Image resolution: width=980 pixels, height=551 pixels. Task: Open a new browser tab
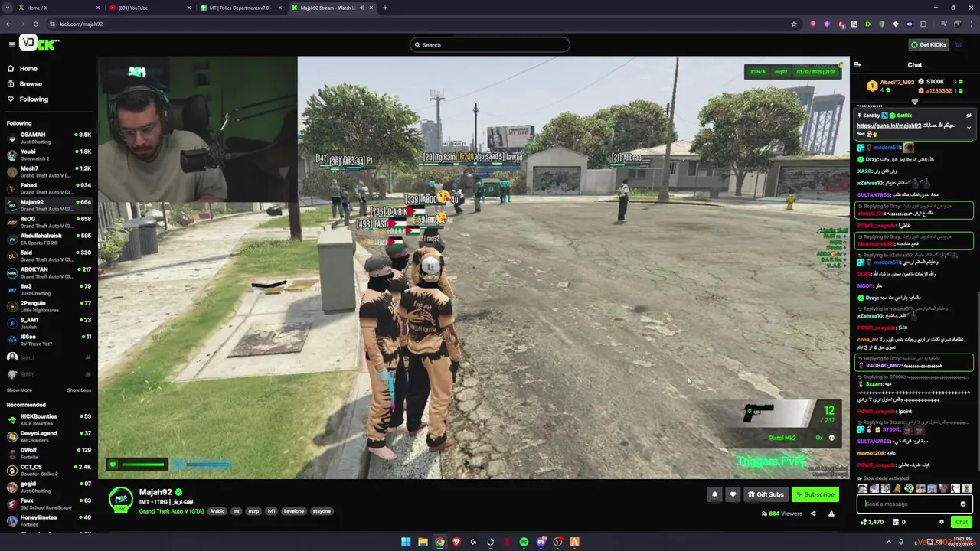[x=385, y=8]
